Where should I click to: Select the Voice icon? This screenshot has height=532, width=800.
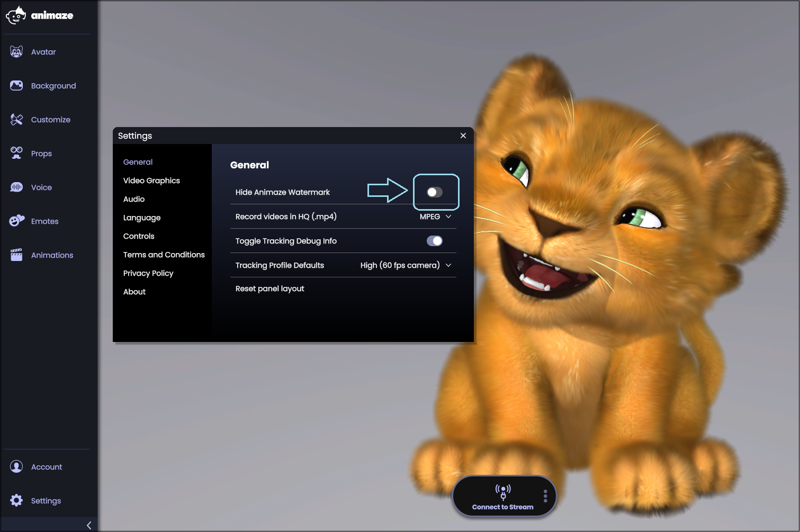click(16, 187)
